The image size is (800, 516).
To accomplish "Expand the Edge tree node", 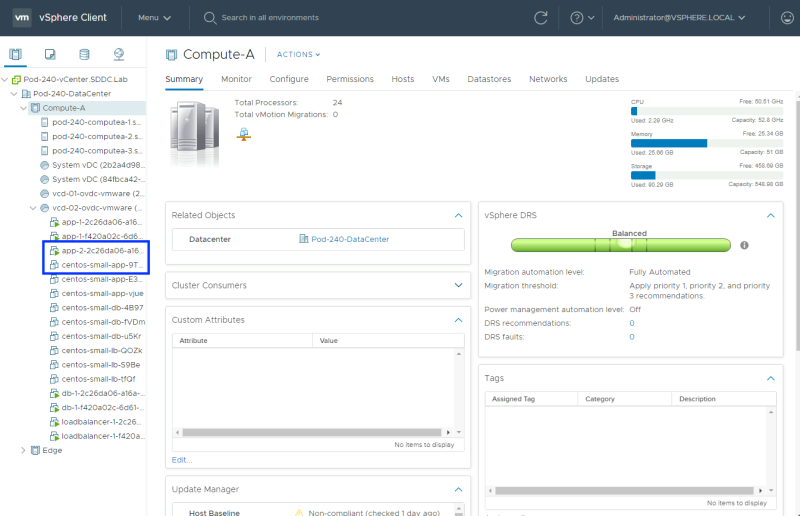I will click(24, 450).
